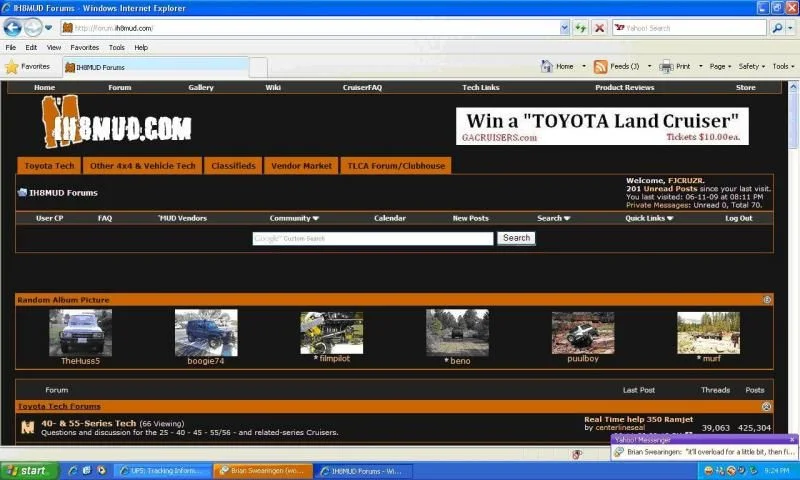Select the TLCA Forum/Clubhouse tab
800x480 pixels.
pos(396,166)
